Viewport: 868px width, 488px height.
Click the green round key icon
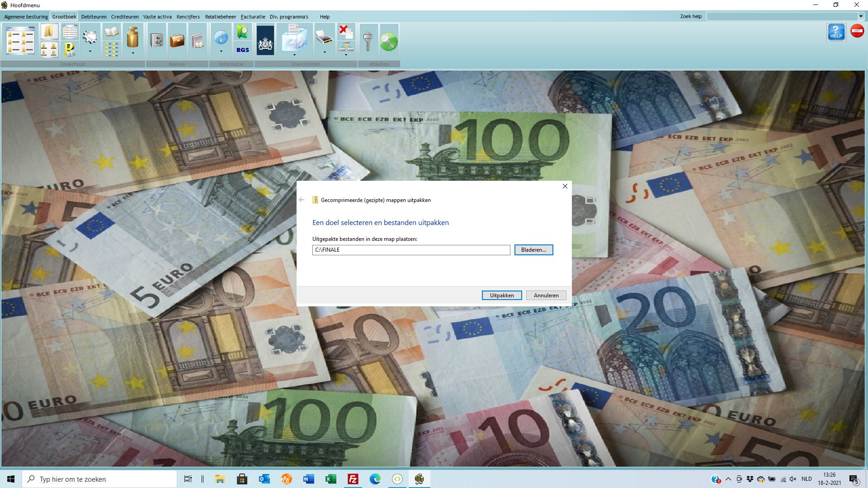pyautogui.click(x=389, y=42)
